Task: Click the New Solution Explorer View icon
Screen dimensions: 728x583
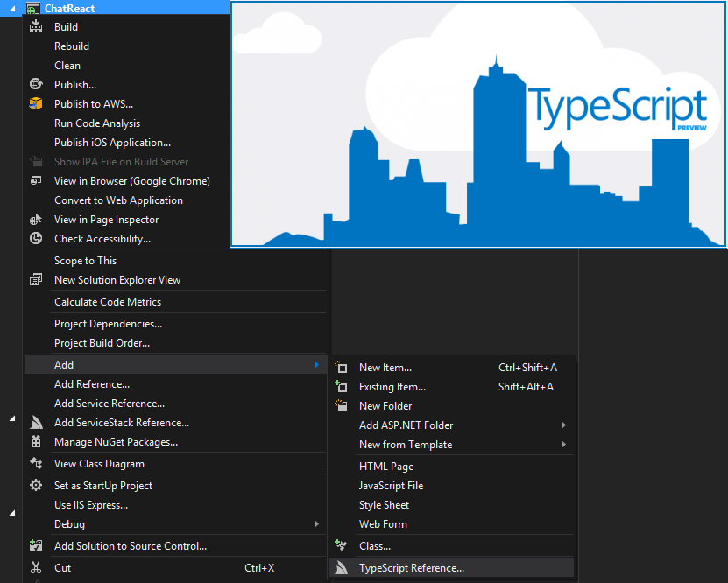Action: pyautogui.click(x=36, y=279)
